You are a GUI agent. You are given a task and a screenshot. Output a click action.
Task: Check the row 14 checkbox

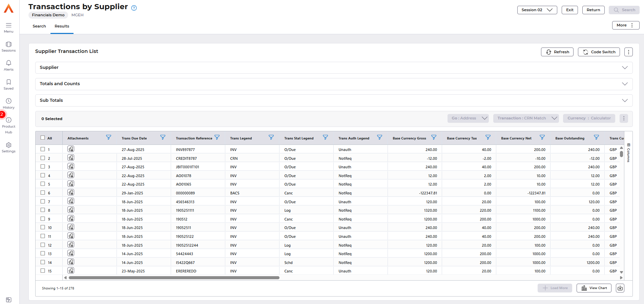pyautogui.click(x=43, y=262)
